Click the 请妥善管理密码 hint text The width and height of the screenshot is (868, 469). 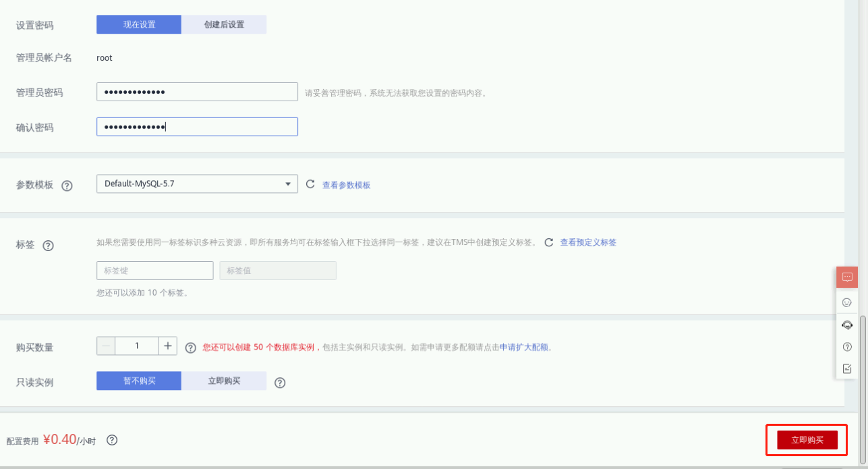click(395, 93)
